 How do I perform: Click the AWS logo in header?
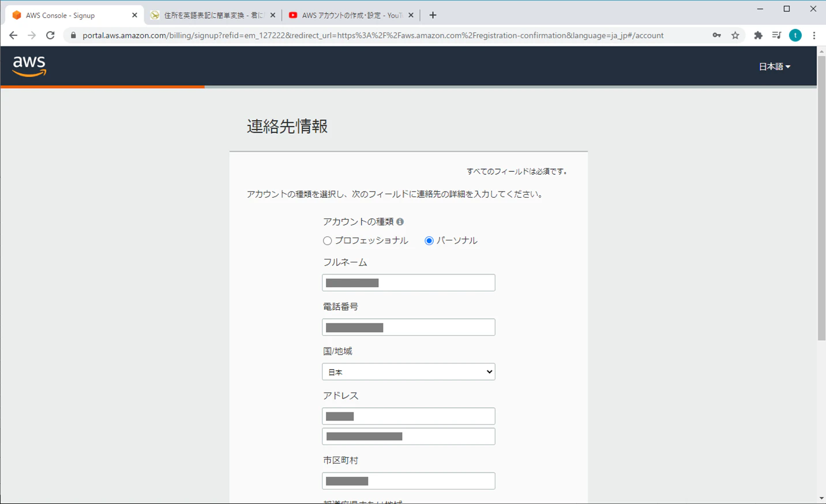coord(29,66)
